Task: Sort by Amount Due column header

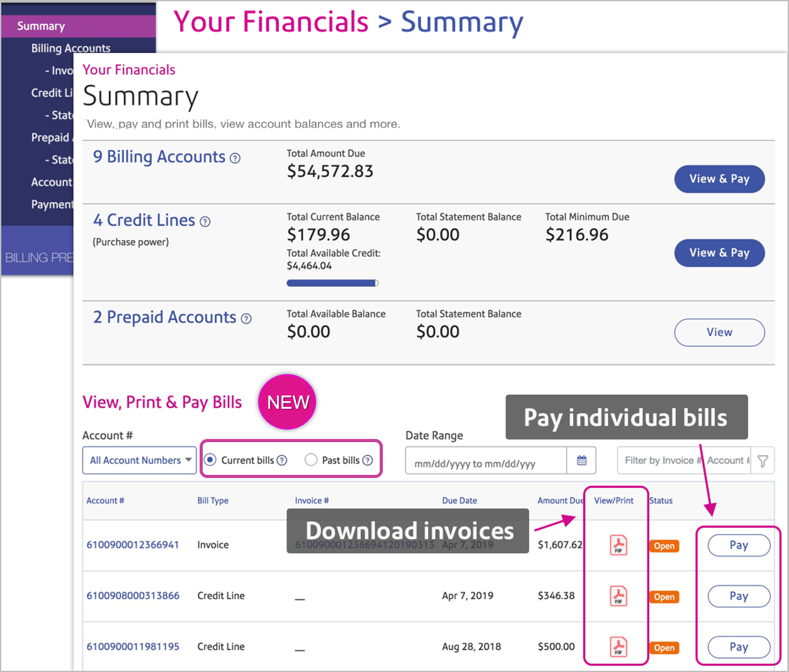Action: (560, 501)
